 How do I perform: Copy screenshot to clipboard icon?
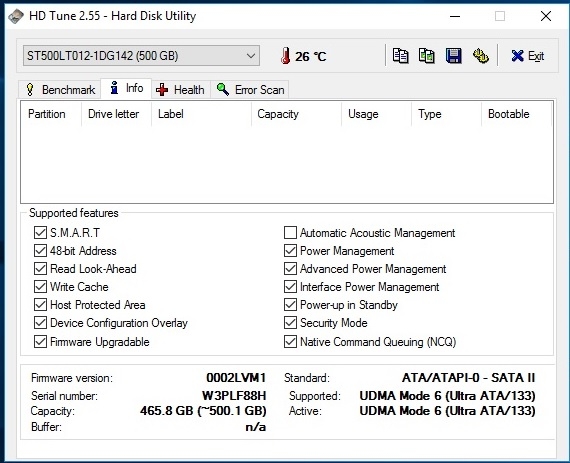pos(427,56)
